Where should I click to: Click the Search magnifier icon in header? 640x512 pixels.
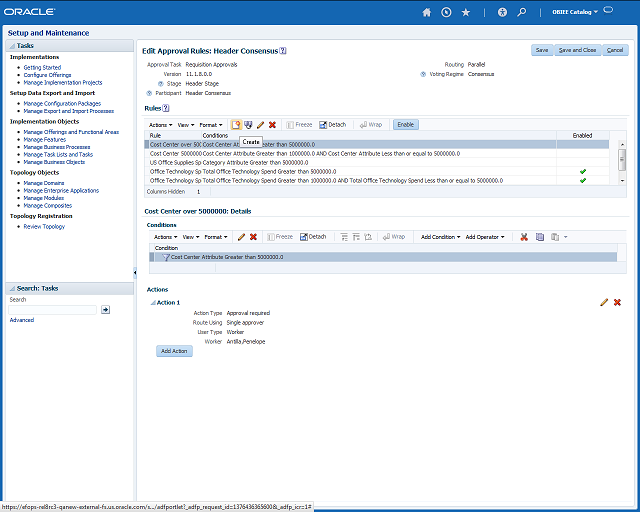[522, 12]
